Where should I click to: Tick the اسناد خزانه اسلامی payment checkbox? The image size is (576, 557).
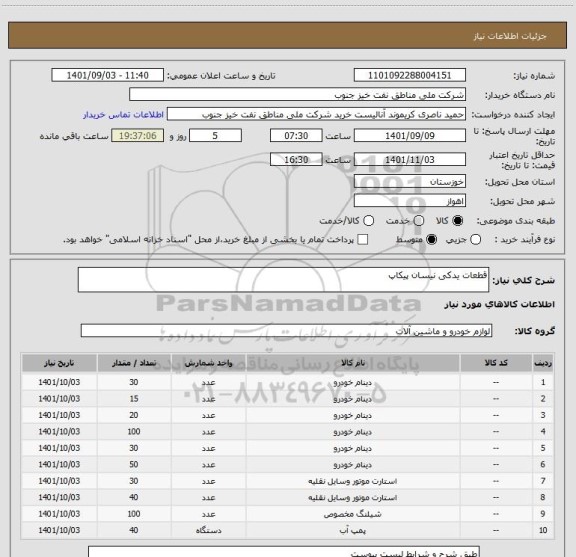[363, 240]
